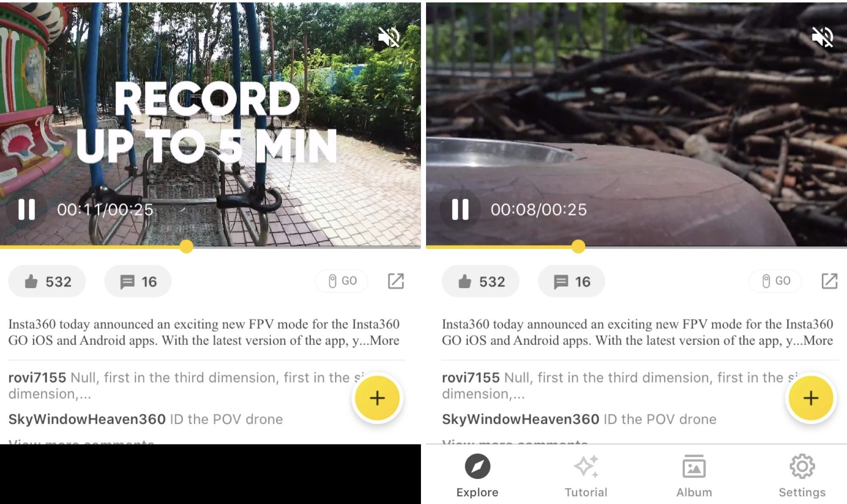Tap the GO camera tag on the left post

tap(342, 281)
